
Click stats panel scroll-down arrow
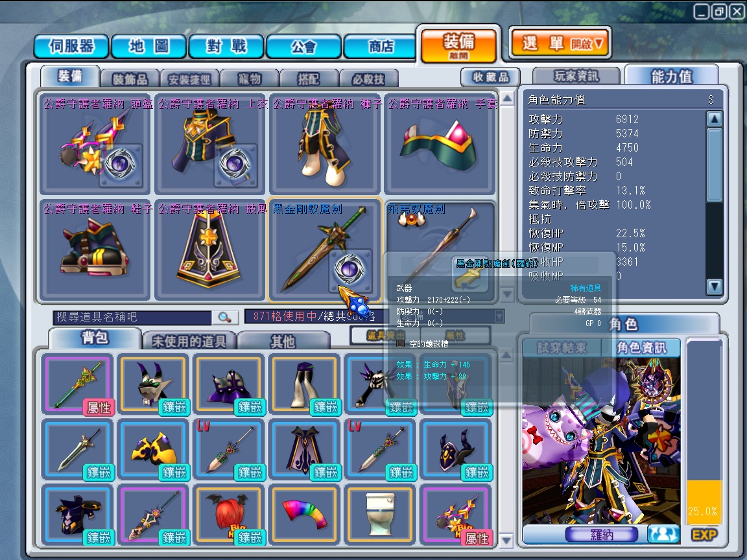pos(714,286)
